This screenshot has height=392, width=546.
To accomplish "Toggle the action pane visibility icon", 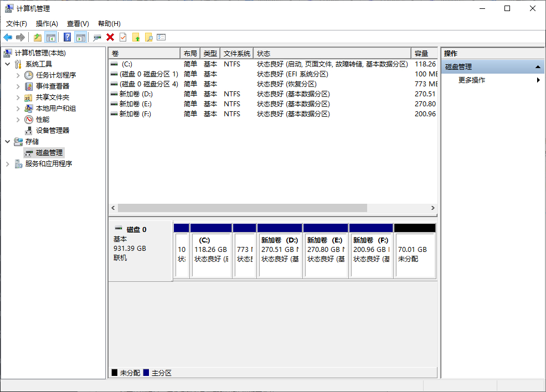I will (81, 37).
